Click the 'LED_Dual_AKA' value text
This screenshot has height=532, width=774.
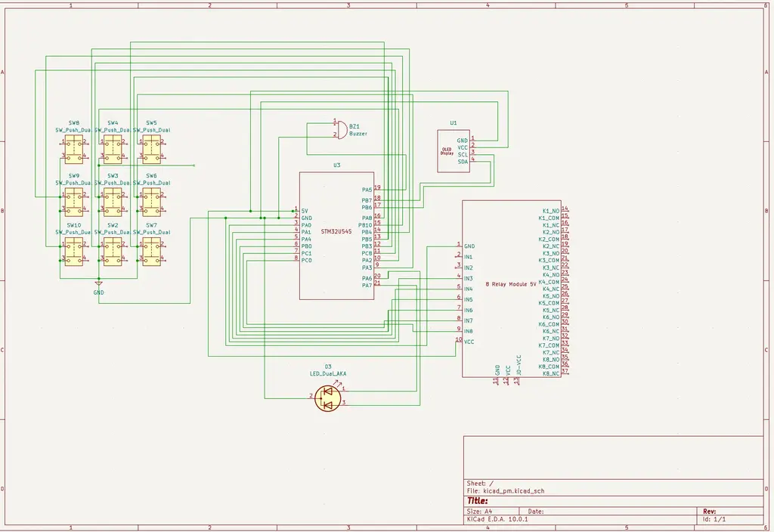tap(328, 373)
